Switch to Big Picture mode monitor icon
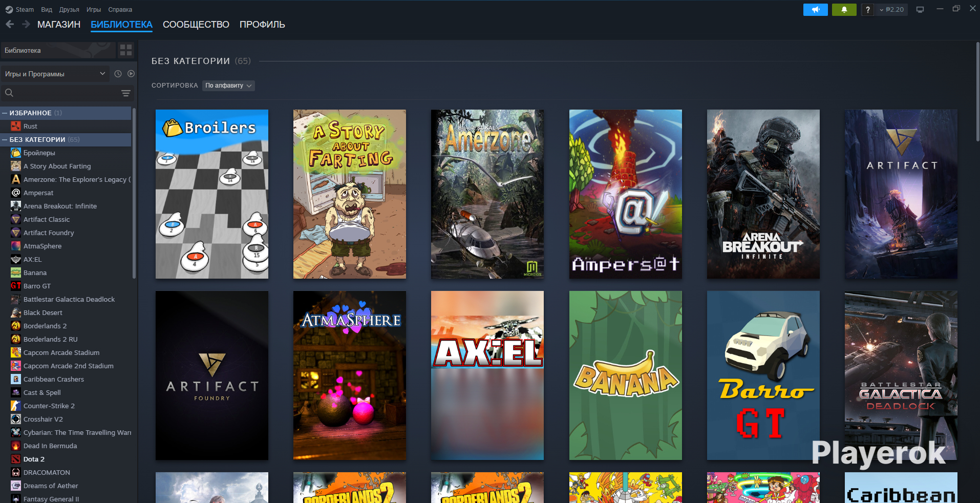980x503 pixels. [x=920, y=9]
